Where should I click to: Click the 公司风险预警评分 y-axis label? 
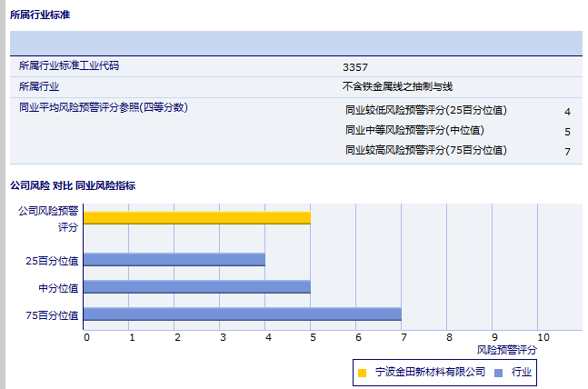(x=49, y=218)
